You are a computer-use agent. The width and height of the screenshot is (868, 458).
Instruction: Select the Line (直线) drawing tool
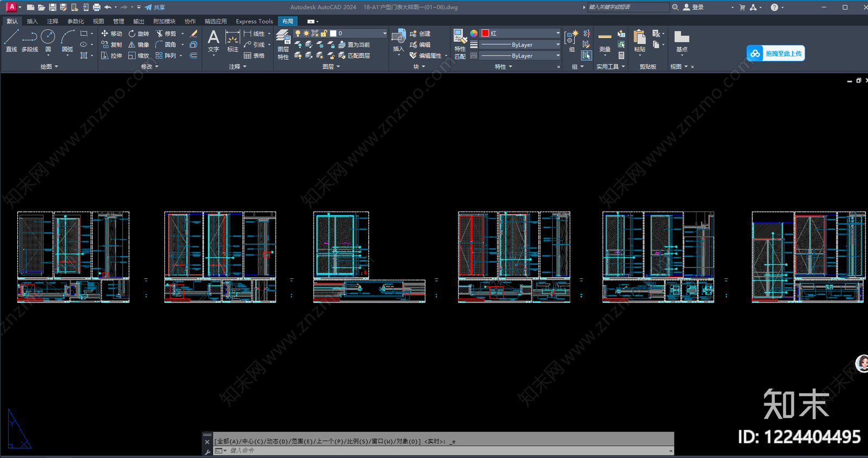coord(11,41)
